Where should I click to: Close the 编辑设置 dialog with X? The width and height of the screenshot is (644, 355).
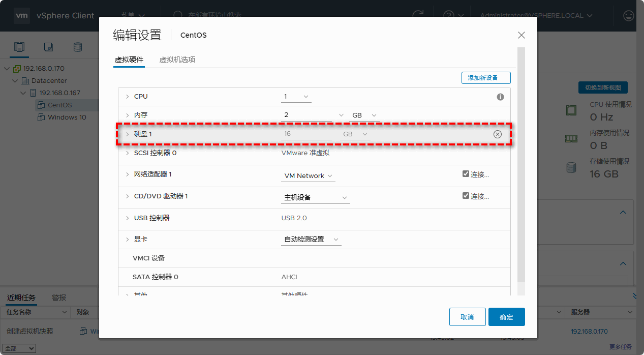(x=521, y=35)
